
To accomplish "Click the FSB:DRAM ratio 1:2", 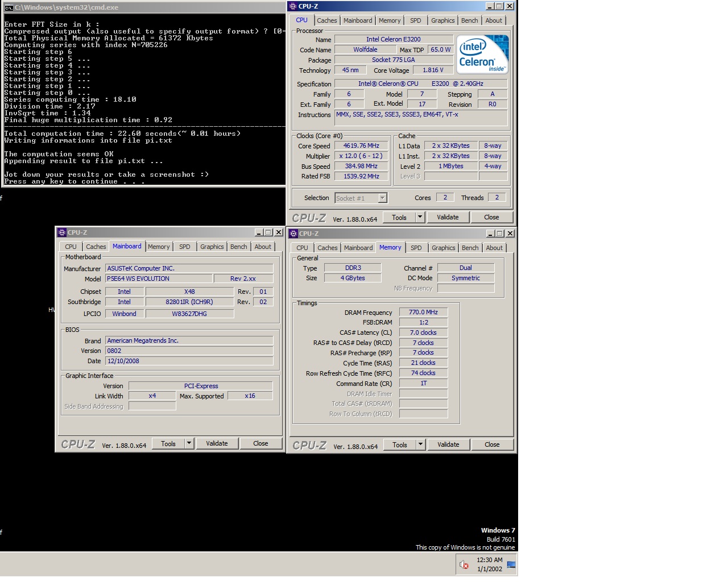I will pos(423,322).
